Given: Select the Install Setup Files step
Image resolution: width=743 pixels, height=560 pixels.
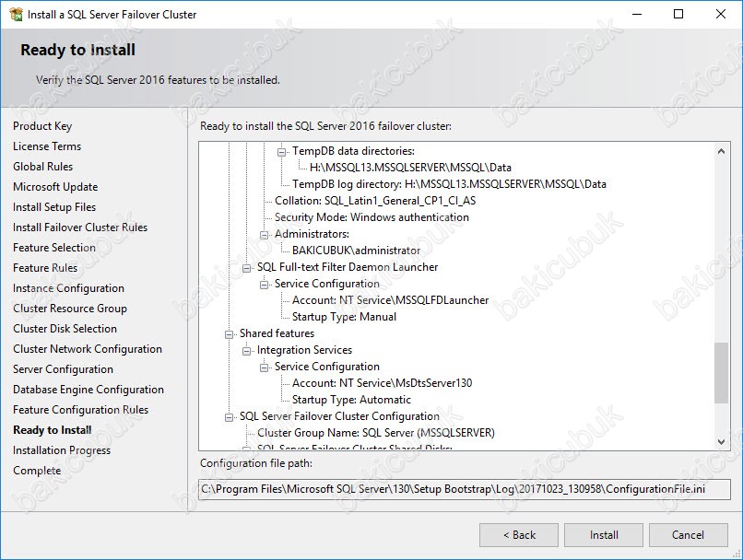Looking at the screenshot, I should [x=54, y=207].
